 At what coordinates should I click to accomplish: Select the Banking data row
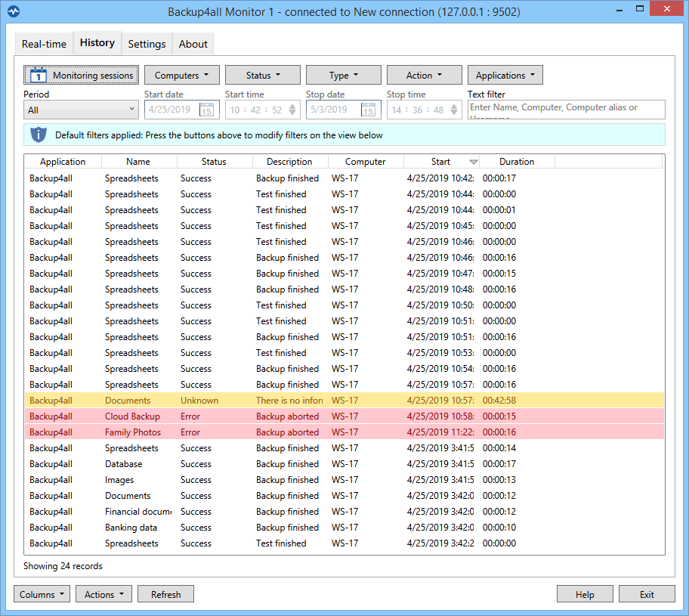[x=344, y=527]
